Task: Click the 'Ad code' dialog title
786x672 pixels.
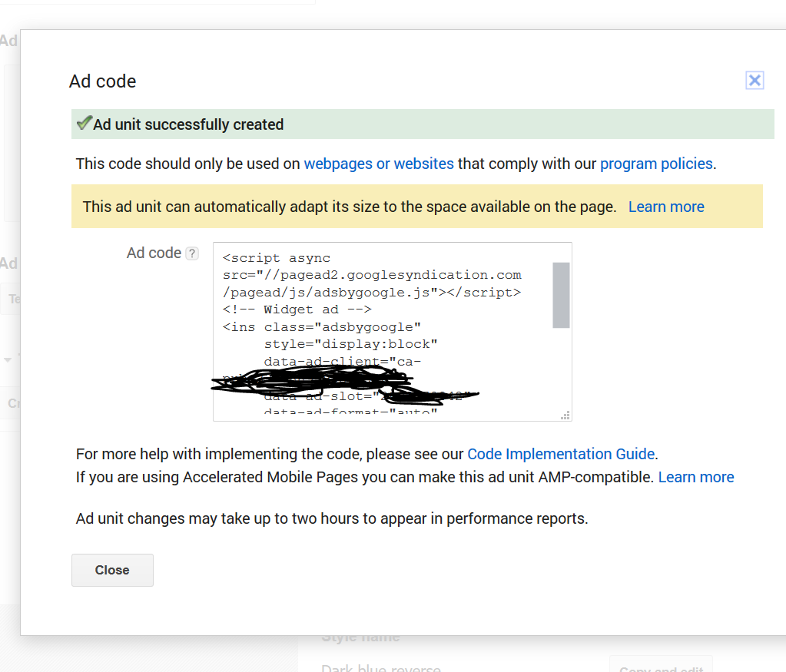Action: [102, 81]
